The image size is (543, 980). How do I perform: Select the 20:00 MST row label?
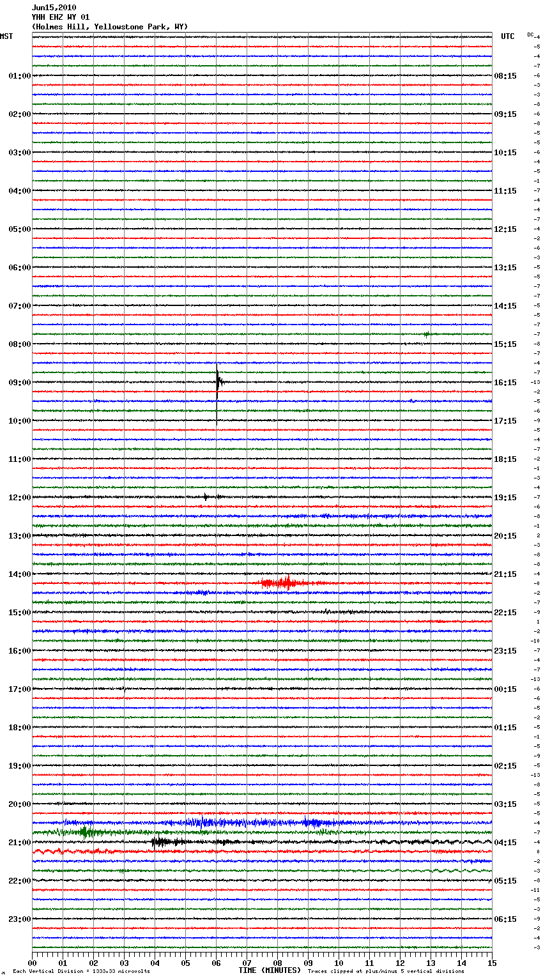point(20,804)
